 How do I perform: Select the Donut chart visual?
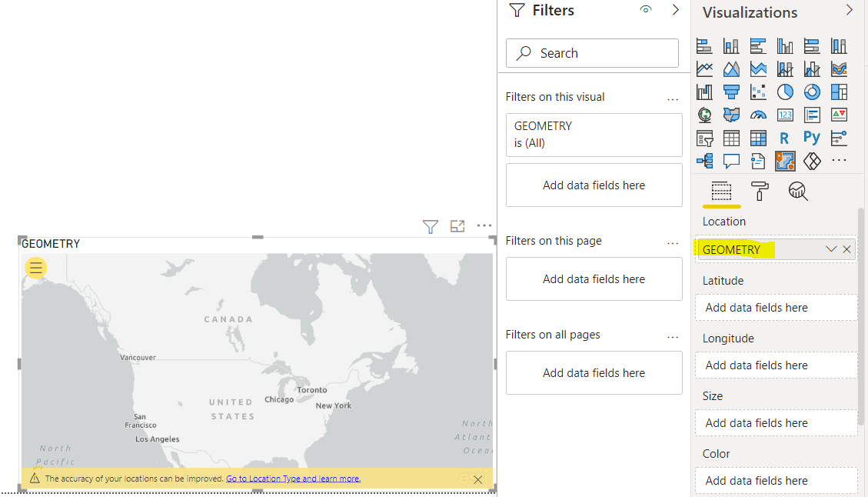coord(812,92)
